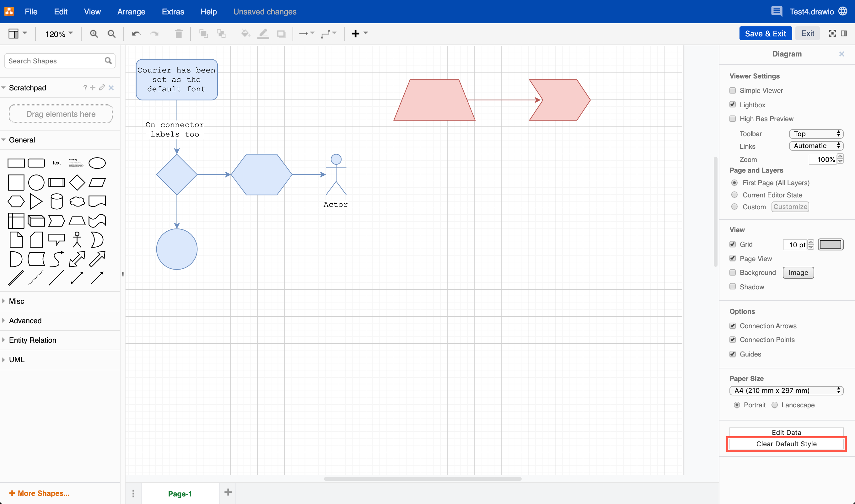Open the Toolbar position dropdown
Image resolution: width=855 pixels, height=504 pixels.
[816, 134]
